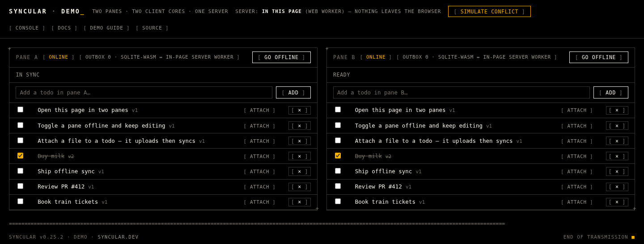Attach a file to 'Buy milk' in pane A
Viewport: 644px width, 244px height.
pos(259,156)
